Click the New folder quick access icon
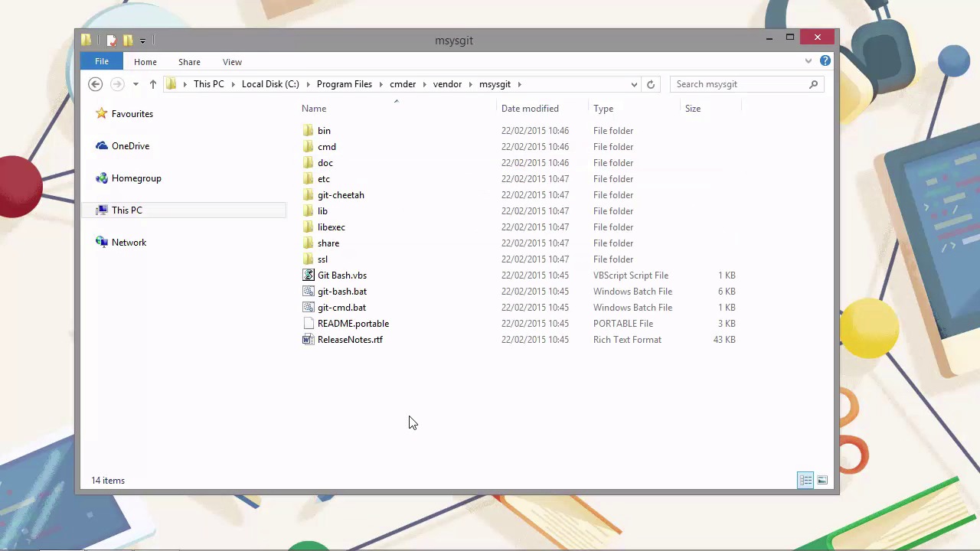The image size is (980, 551). click(128, 41)
